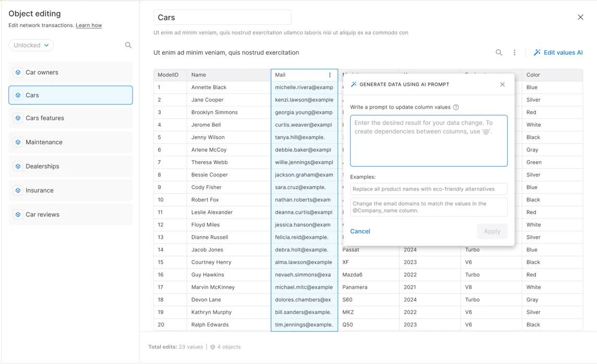597x364 pixels.
Task: Click the help icon beside prompt label
Action: (456, 107)
